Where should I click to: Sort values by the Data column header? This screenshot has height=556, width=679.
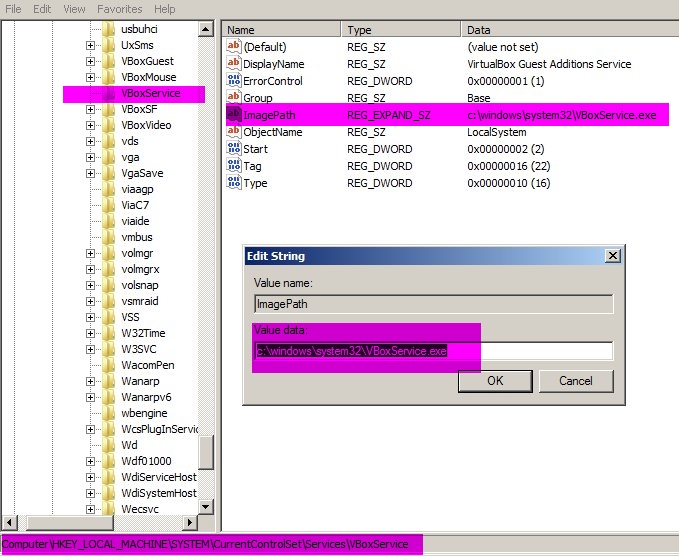click(570, 30)
